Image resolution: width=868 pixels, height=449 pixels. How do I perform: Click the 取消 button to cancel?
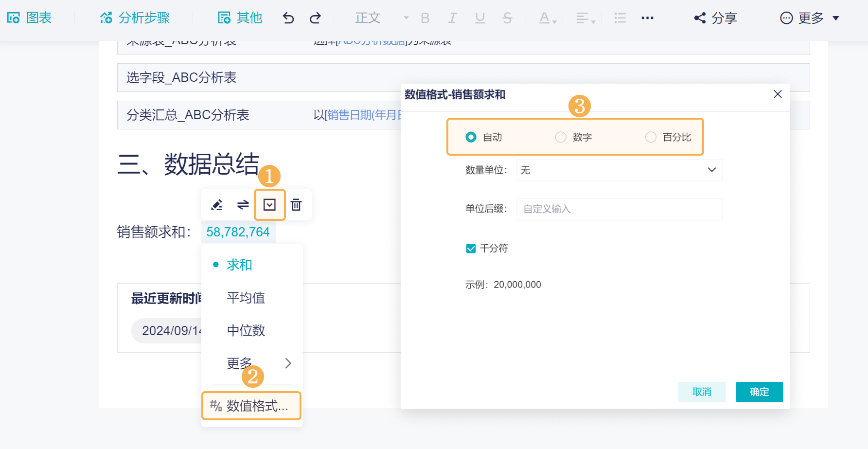coord(702,392)
